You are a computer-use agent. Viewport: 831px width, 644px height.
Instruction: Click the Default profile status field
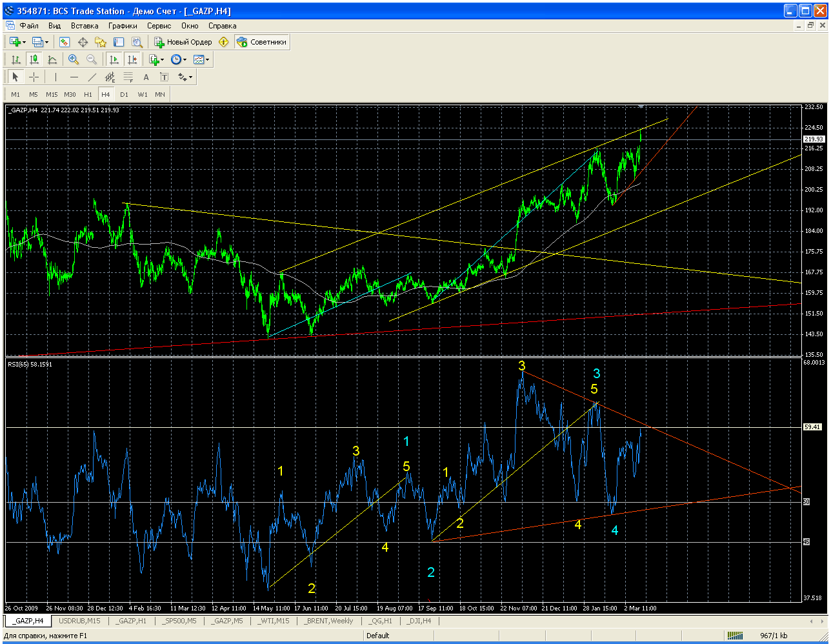coord(378,636)
